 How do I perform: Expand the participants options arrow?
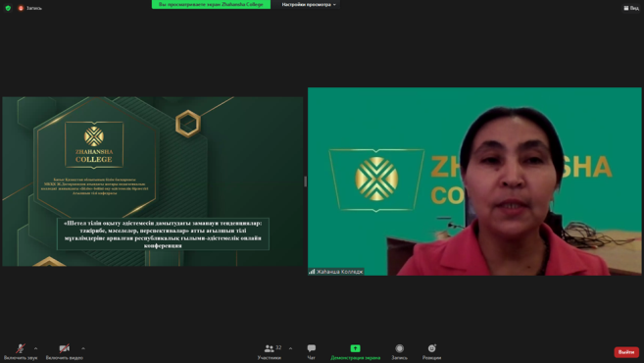pyautogui.click(x=290, y=348)
